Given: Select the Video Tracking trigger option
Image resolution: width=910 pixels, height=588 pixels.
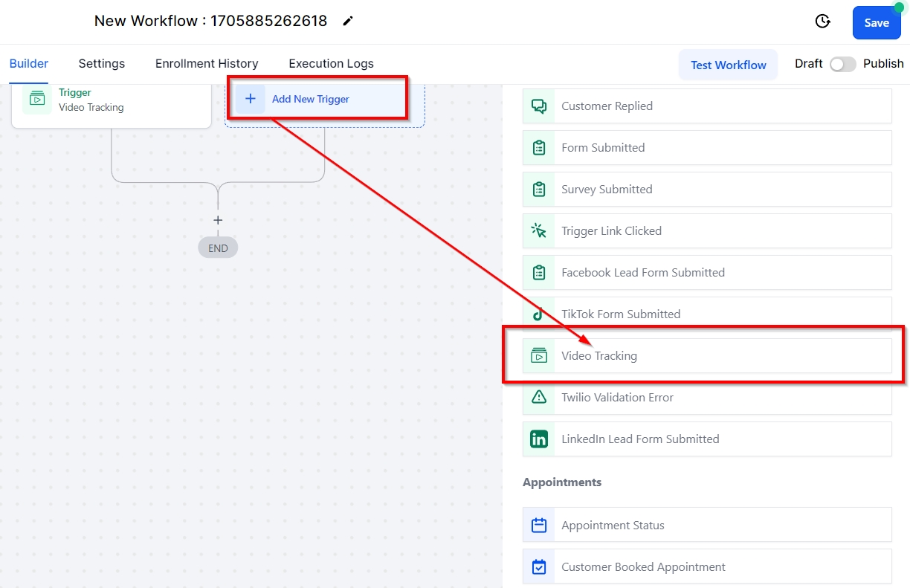Looking at the screenshot, I should (706, 356).
